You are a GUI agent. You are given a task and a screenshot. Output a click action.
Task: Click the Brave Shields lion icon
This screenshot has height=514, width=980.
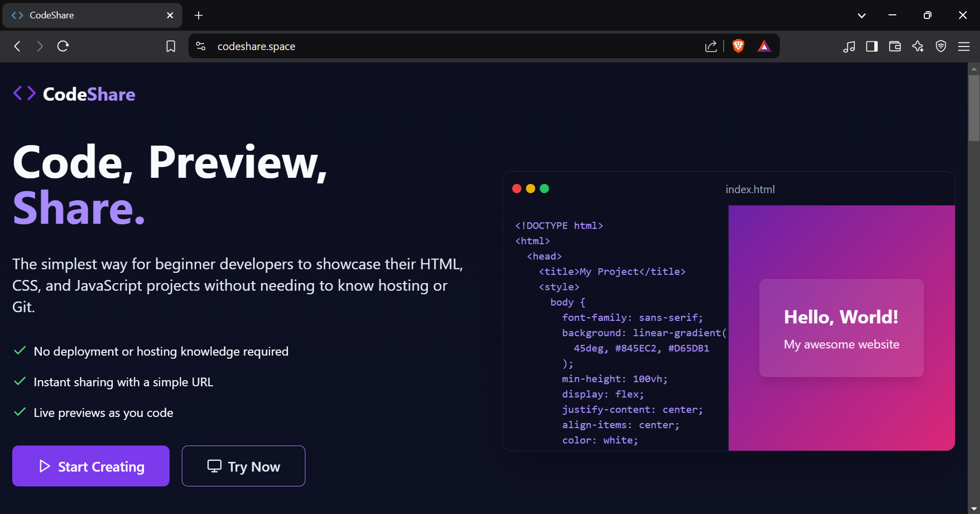[x=738, y=46]
